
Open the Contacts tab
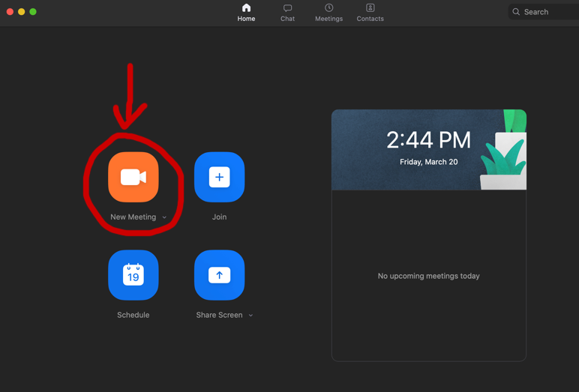point(370,13)
